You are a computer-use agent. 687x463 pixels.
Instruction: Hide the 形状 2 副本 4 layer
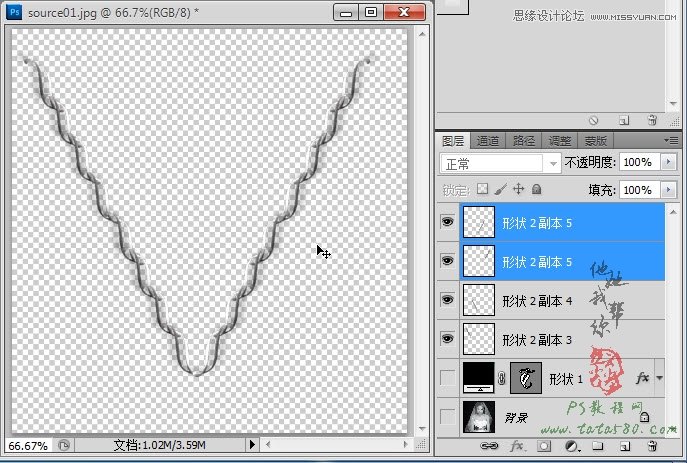pyautogui.click(x=447, y=300)
